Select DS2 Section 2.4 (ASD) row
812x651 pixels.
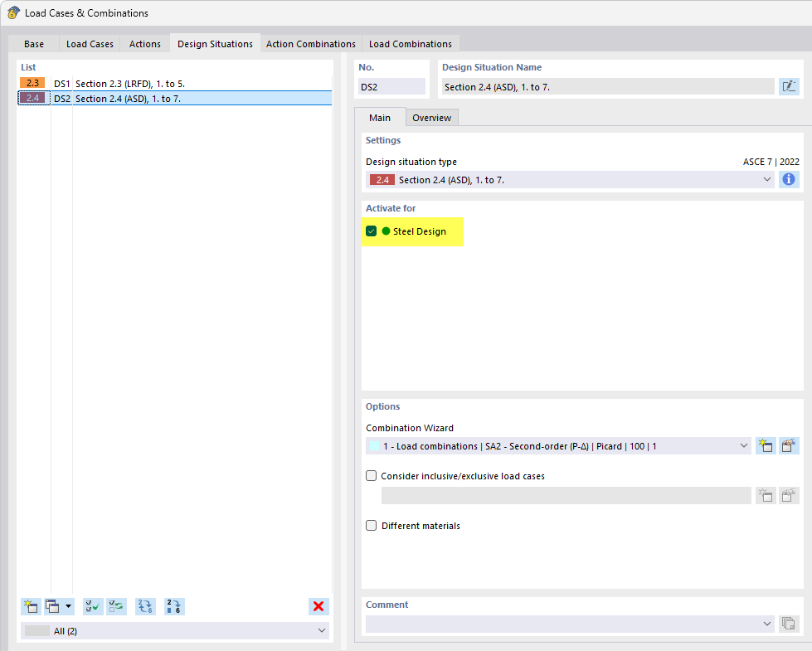[x=174, y=99]
